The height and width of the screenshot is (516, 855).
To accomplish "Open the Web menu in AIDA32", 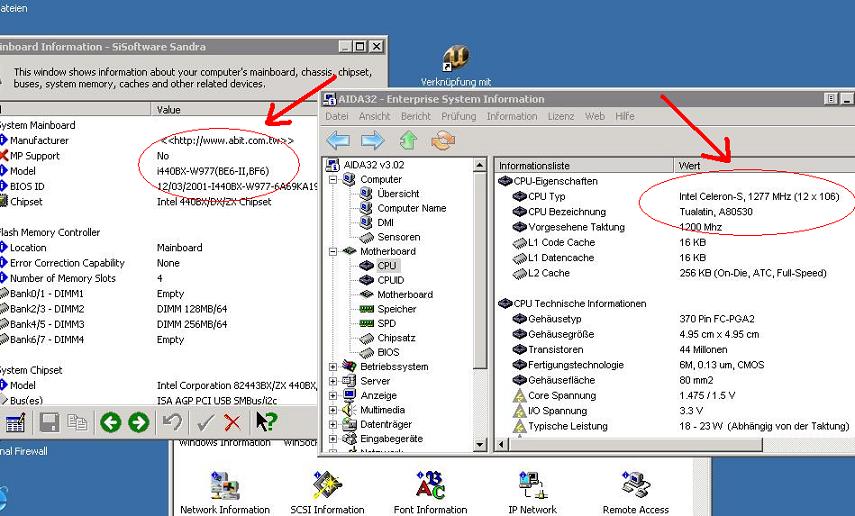I will click(x=594, y=116).
